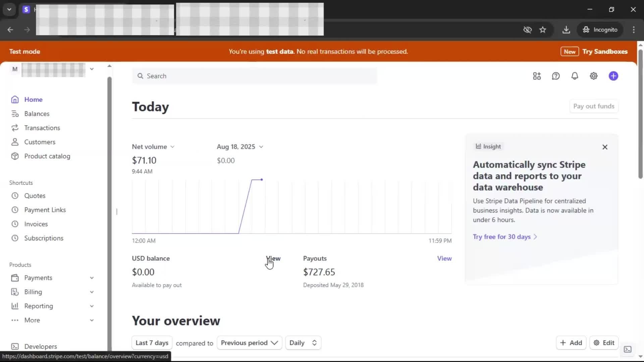
Task: Click into the Search field
Action: [x=255, y=76]
